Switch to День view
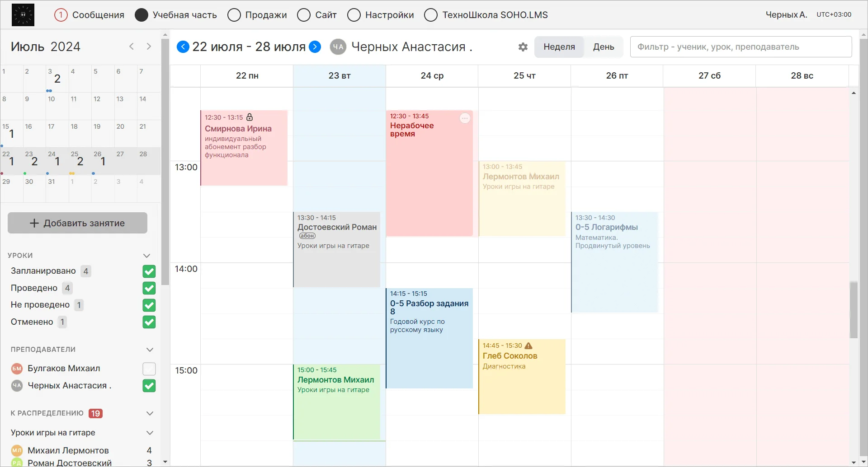The height and width of the screenshot is (467, 868). pos(604,47)
